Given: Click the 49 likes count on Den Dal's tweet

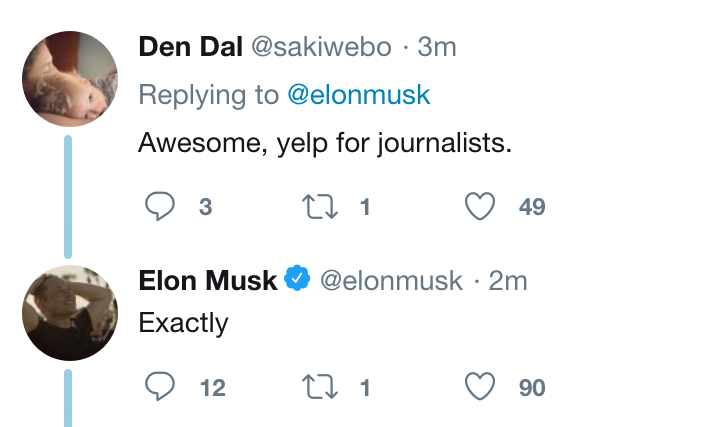Looking at the screenshot, I should [x=532, y=208].
